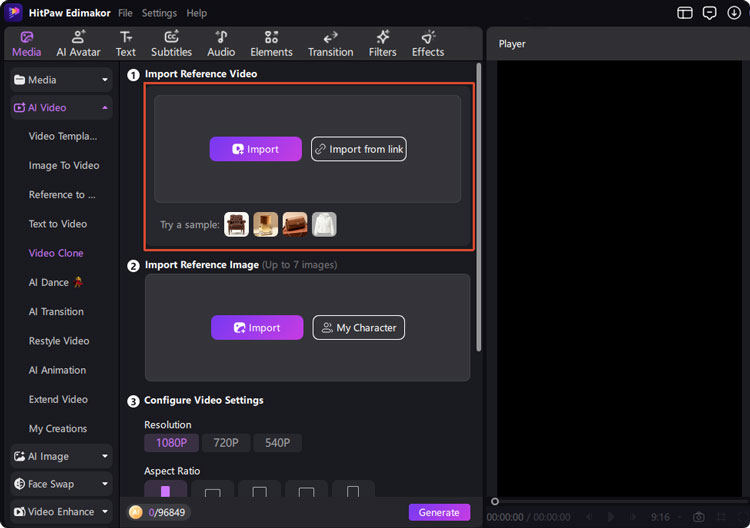This screenshot has height=528, width=750.
Task: Set resolution to 720P
Action: (x=226, y=443)
